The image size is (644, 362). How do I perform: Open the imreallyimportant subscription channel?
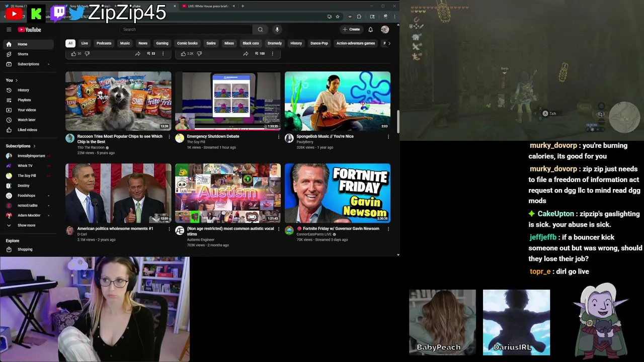(x=29, y=156)
